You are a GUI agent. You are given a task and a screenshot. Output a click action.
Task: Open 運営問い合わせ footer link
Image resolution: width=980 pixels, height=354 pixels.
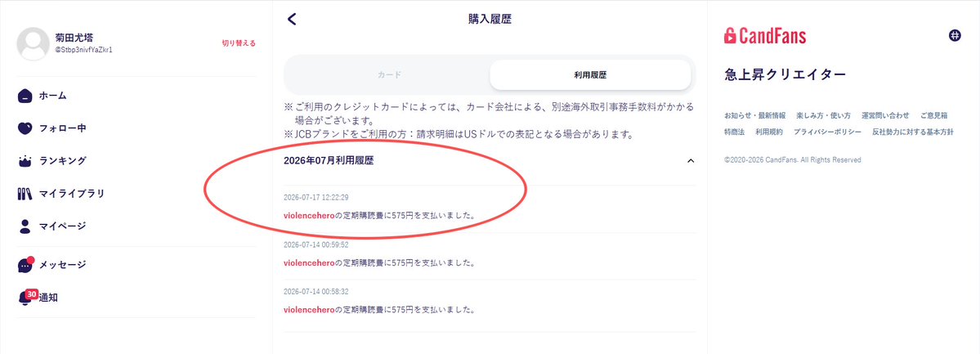click(x=885, y=116)
